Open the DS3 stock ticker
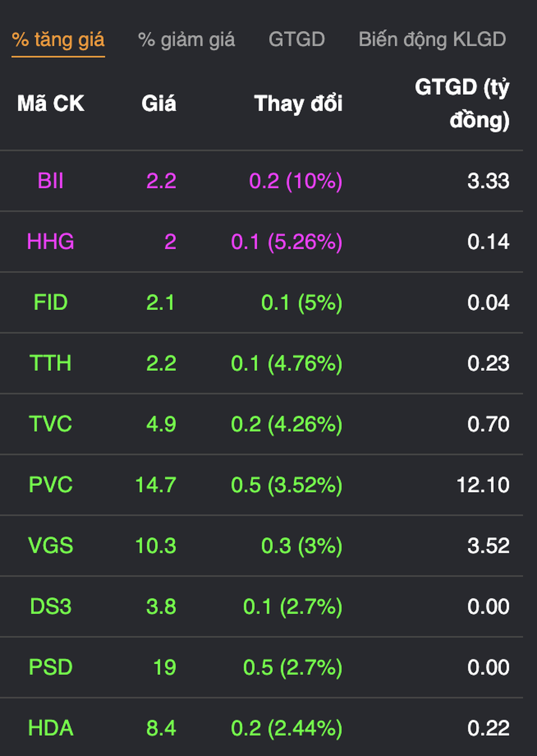 [x=51, y=607]
